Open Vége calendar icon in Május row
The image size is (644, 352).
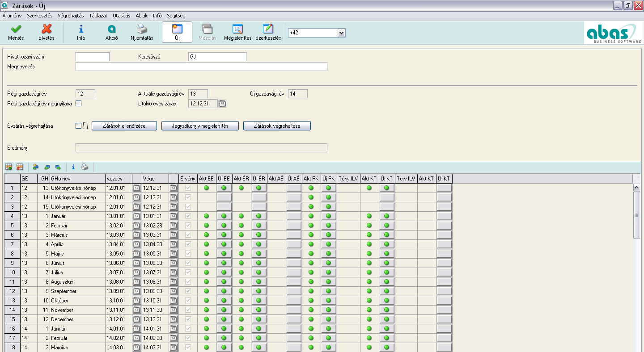coord(174,254)
